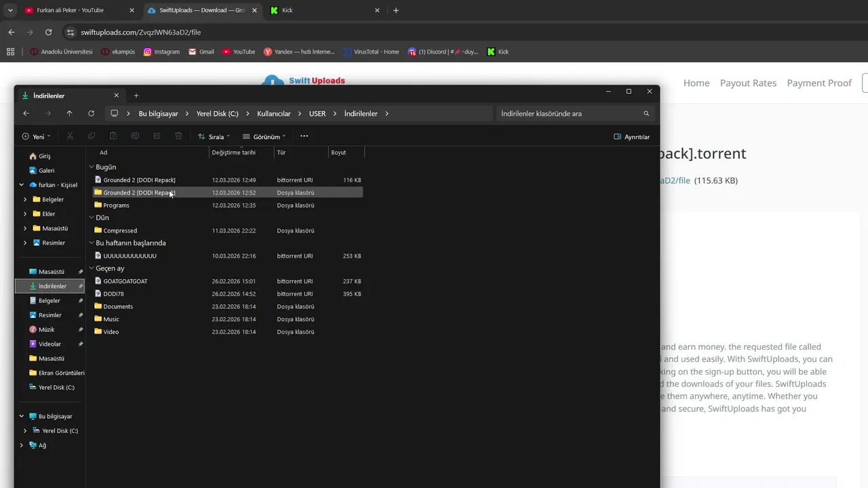Click the Chrome address bar URL

point(140,32)
